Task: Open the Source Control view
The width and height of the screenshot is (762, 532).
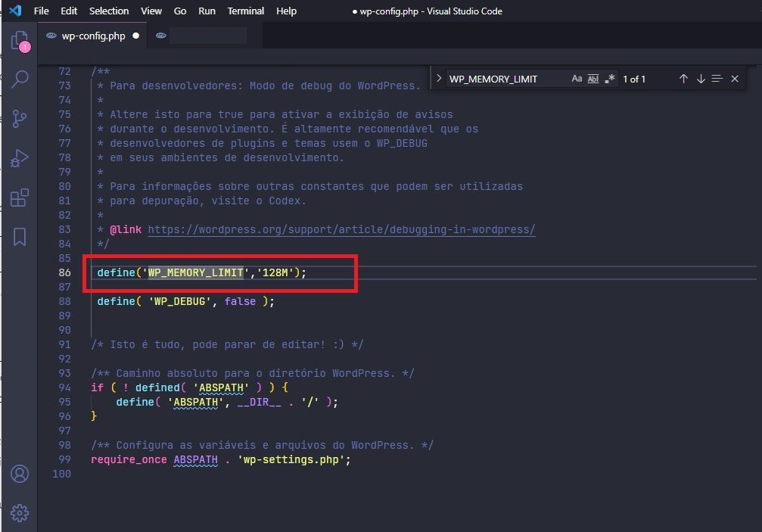Action: [20, 119]
